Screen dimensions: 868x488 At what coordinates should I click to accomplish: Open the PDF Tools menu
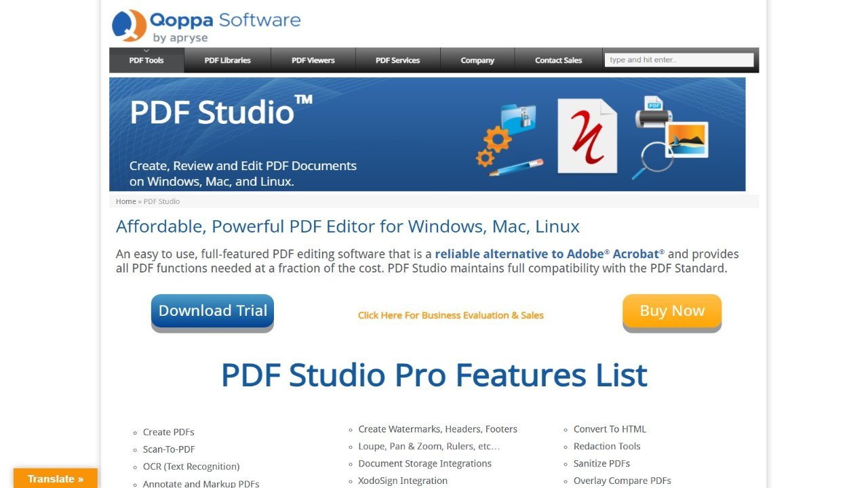click(146, 60)
